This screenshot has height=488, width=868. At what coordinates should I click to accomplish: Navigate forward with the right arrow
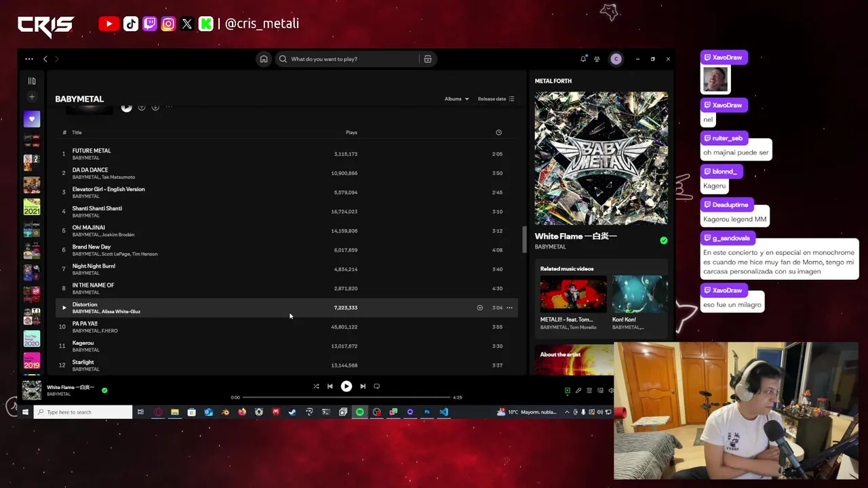click(x=57, y=59)
